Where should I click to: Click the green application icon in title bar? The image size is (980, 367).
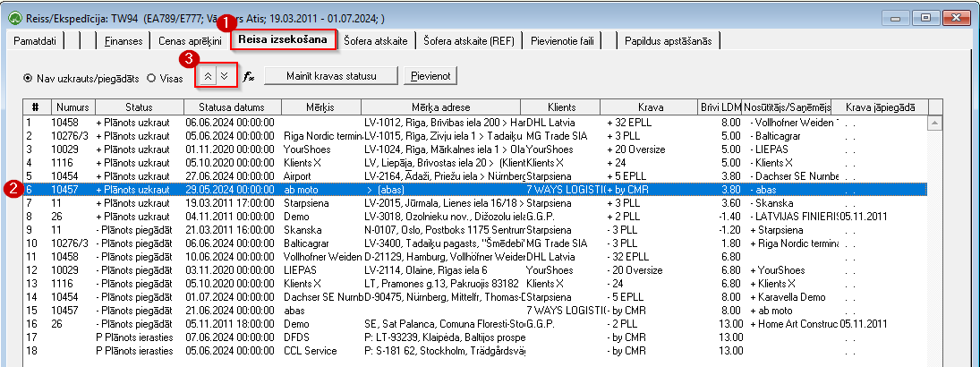tap(13, 18)
